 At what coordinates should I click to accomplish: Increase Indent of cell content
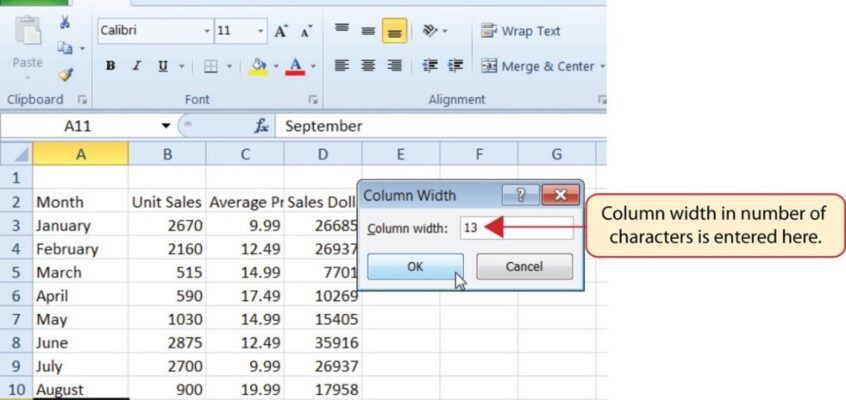tap(456, 66)
